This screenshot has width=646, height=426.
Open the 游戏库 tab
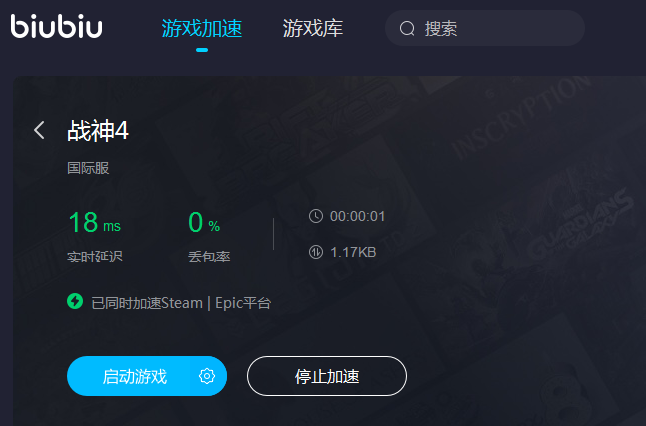(313, 28)
